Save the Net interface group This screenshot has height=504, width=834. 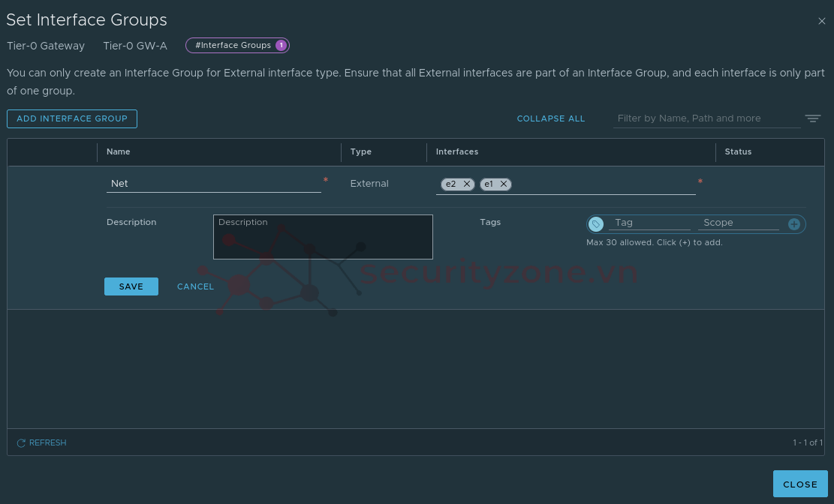pyautogui.click(x=131, y=286)
